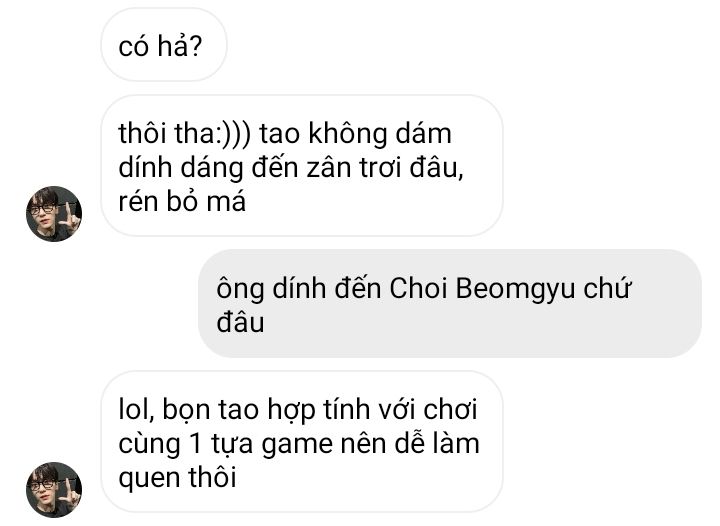This screenshot has width=720, height=526.
Task: Open the sender avatar beside "quen thôi"
Action: (54, 490)
